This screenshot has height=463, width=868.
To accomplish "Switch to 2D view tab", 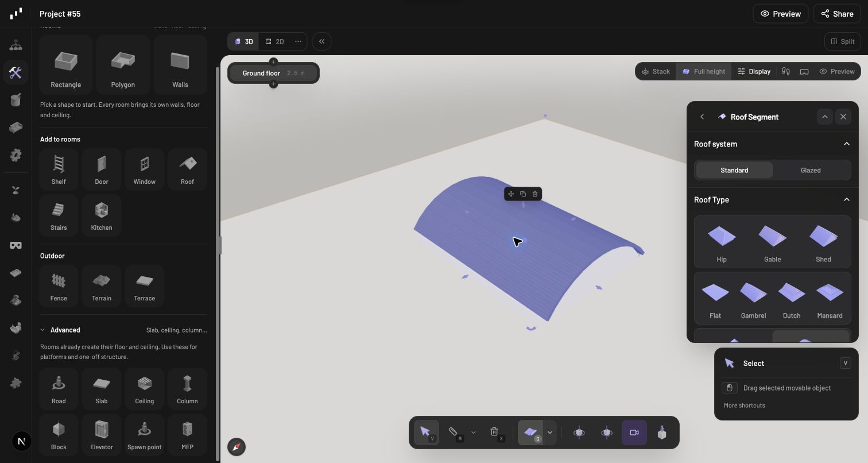I will point(274,41).
